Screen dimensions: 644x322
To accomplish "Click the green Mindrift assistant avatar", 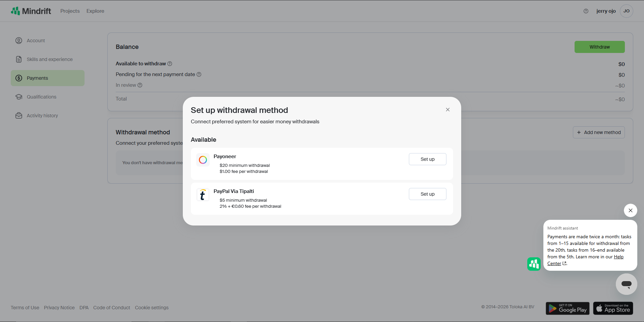I will (x=534, y=264).
